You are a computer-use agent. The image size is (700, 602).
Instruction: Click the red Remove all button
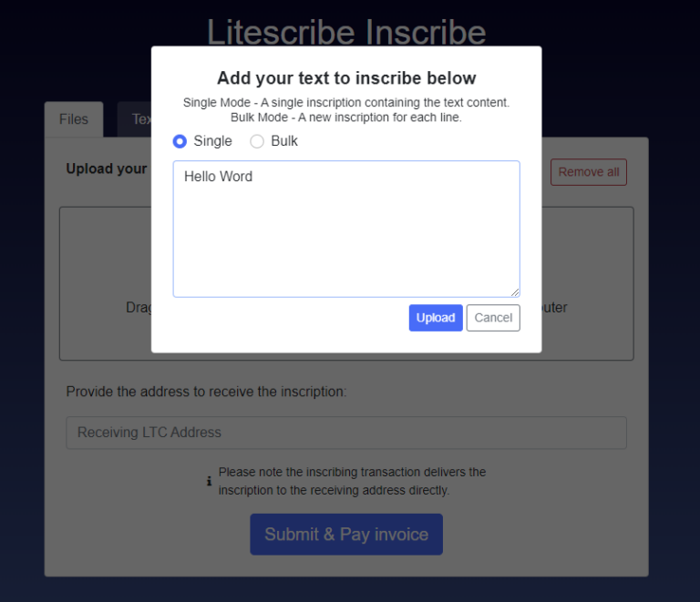click(589, 172)
